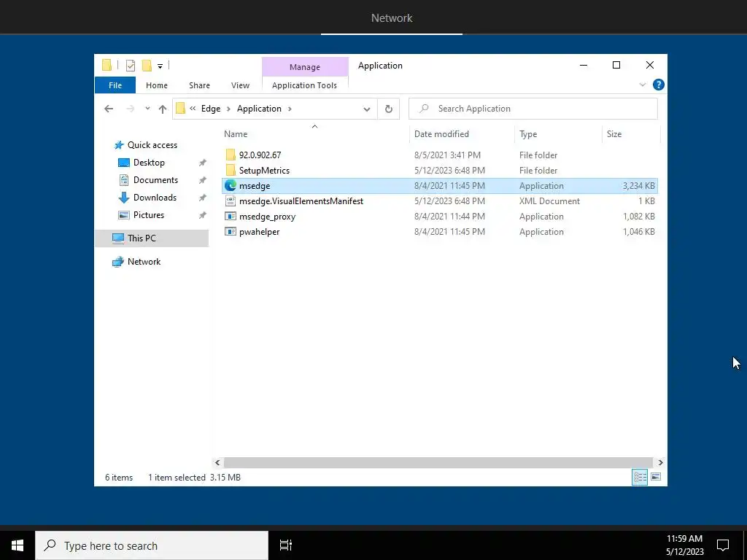Click the Application breadcrumb in address bar
The image size is (747, 560).
click(259, 109)
